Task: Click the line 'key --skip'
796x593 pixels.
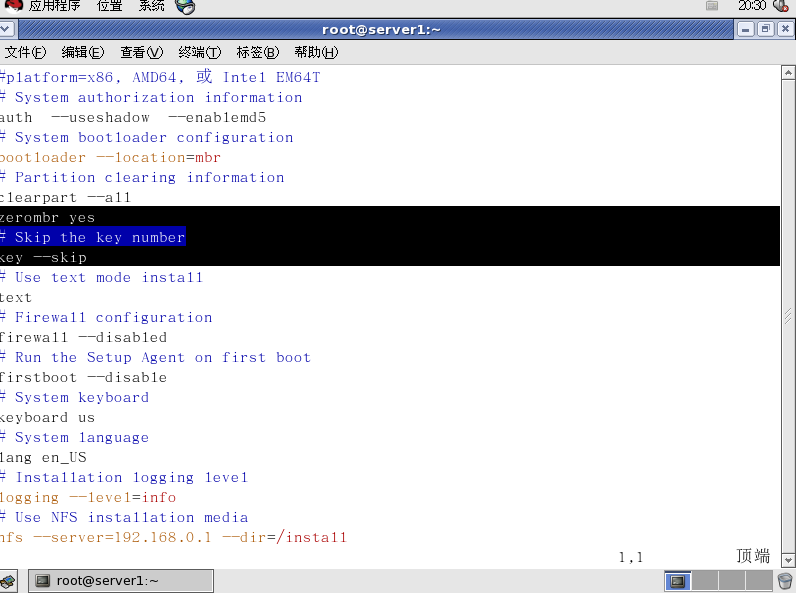Action: point(43,257)
